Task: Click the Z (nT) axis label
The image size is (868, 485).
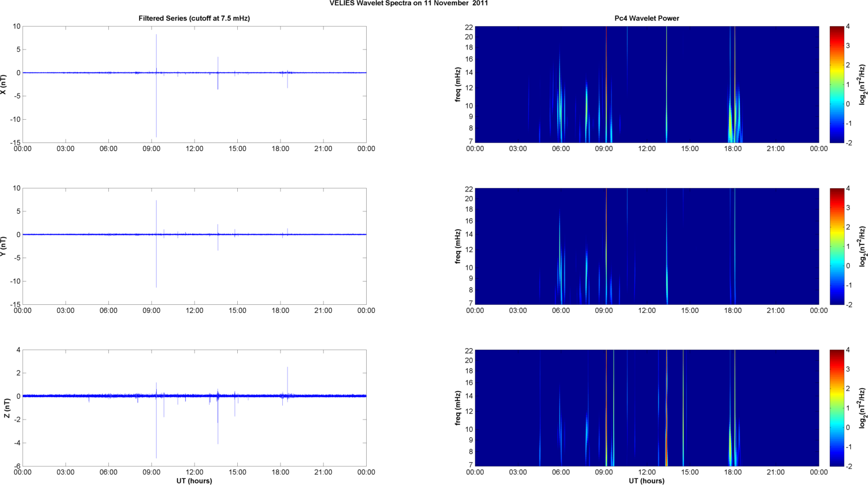Action: point(7,408)
